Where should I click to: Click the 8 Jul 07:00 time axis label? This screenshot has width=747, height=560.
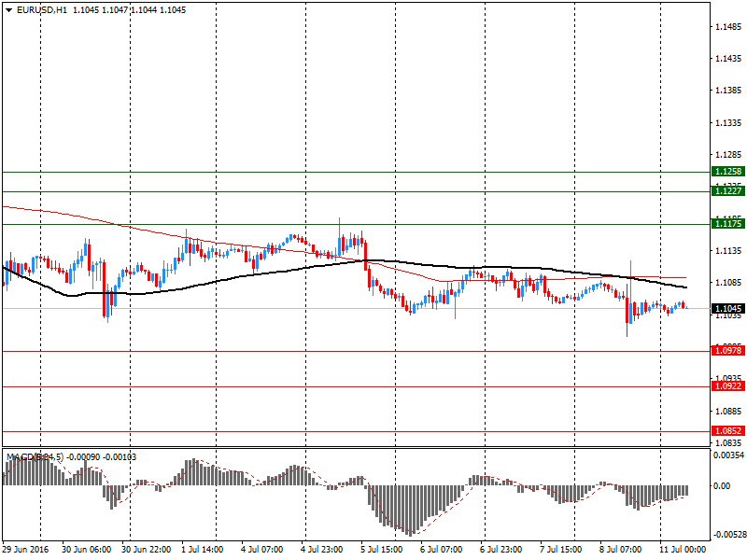point(620,550)
